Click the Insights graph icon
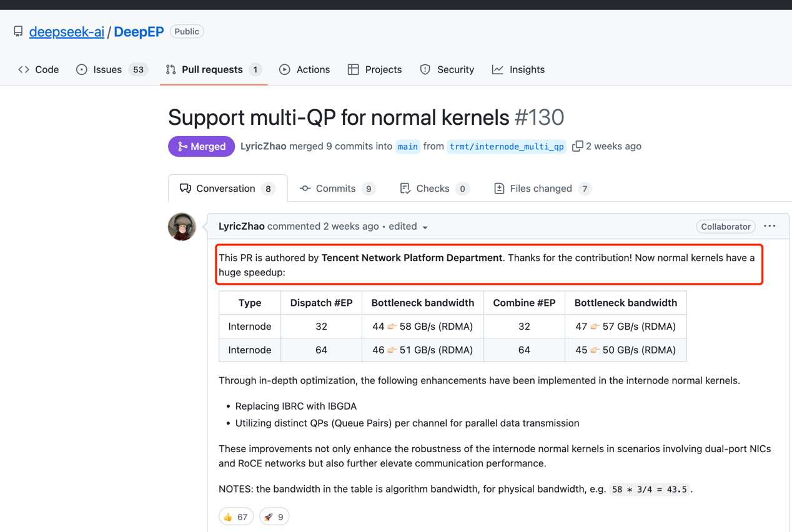Viewport: 792px width, 532px height. [498, 69]
